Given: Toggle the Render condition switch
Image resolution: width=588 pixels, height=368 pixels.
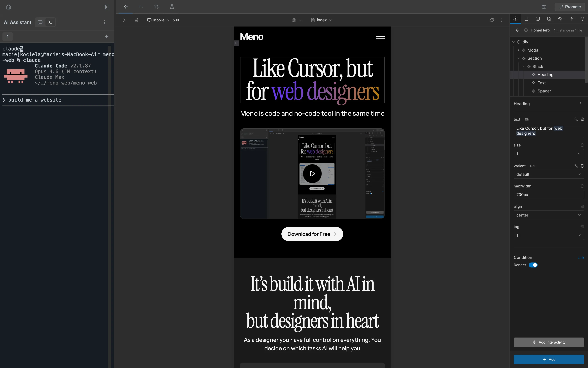Looking at the screenshot, I should click(533, 265).
